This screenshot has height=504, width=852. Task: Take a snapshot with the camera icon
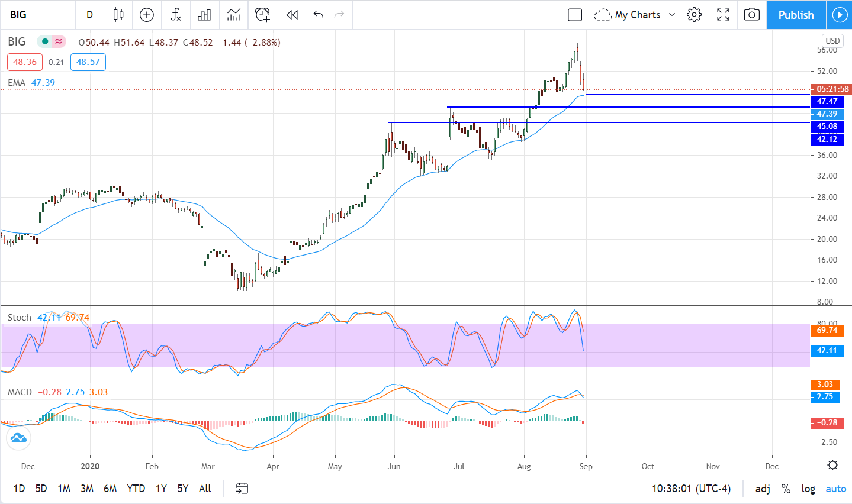751,15
